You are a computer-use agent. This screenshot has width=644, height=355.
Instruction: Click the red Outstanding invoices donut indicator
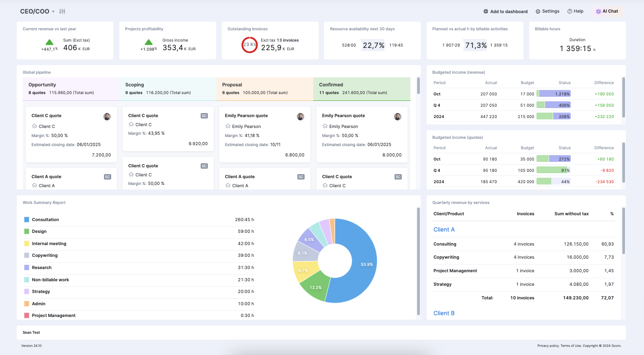coord(249,44)
